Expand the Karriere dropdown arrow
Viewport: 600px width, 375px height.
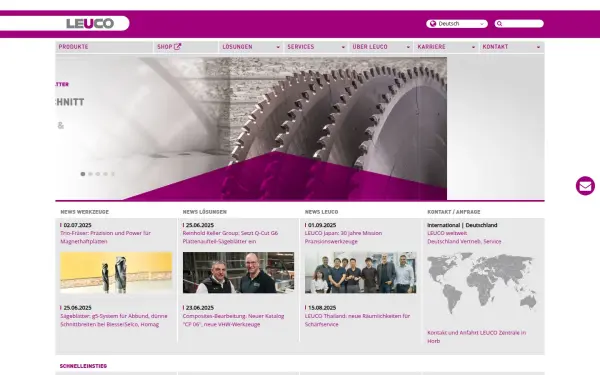pyautogui.click(x=473, y=47)
